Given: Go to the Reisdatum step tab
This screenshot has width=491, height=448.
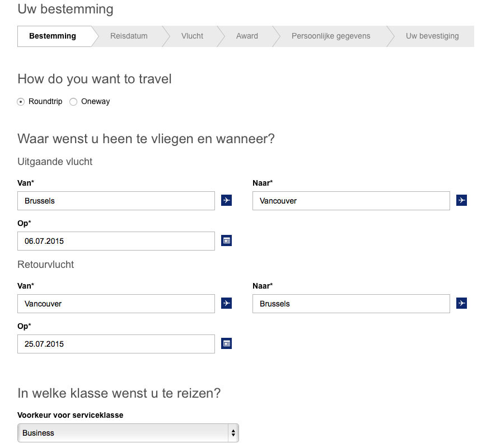Looking at the screenshot, I should (129, 36).
